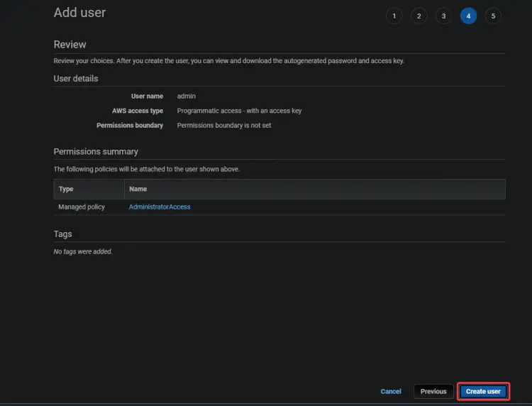
Task: Click the Type column header
Action: [x=66, y=189]
